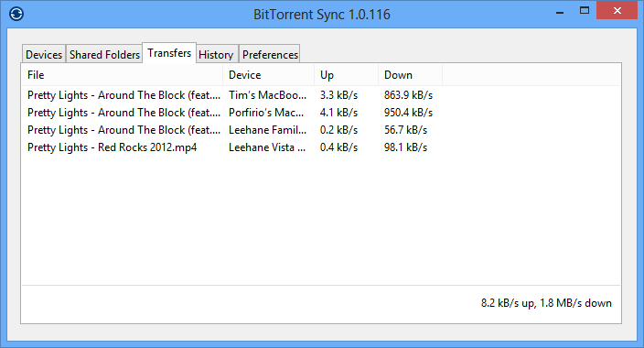
Task: Click the 4.1 kB/s upload speed cell
Action: tap(338, 113)
